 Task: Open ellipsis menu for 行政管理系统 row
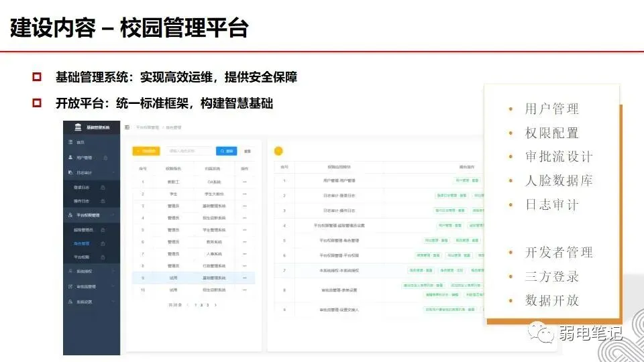245,266
